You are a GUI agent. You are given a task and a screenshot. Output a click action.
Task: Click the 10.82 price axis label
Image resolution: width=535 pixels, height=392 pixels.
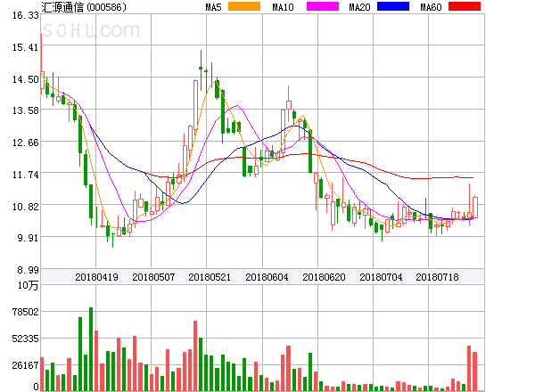point(26,207)
